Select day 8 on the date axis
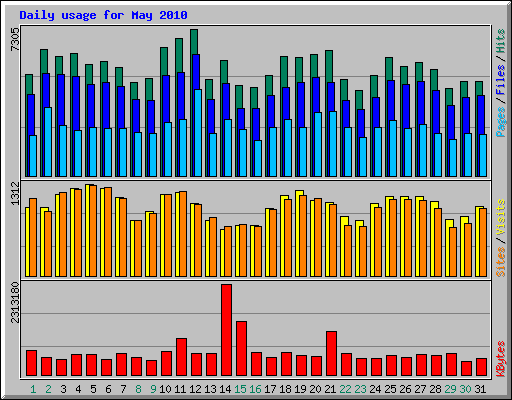Viewport: 512px width, 400px height. (138, 389)
